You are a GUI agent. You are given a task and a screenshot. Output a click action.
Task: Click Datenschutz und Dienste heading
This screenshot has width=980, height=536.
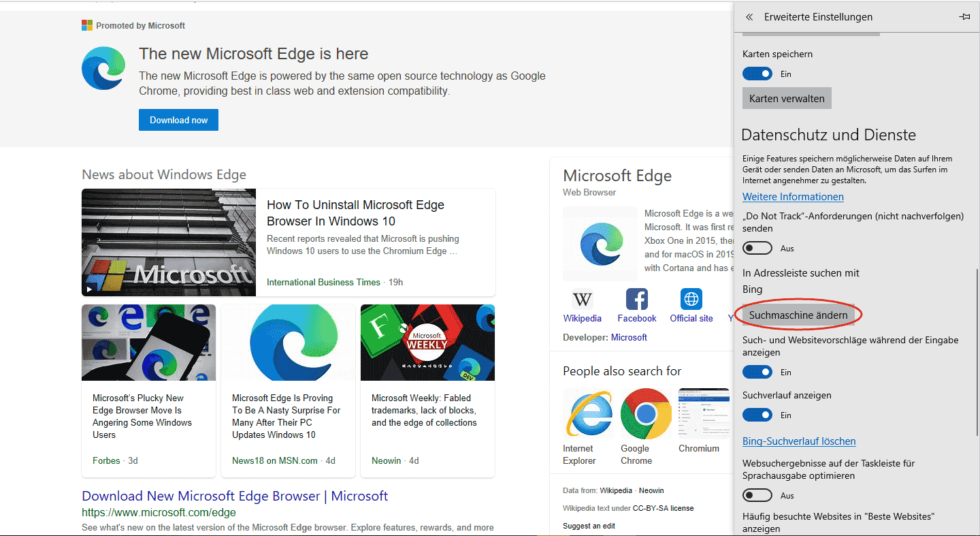pyautogui.click(x=829, y=135)
